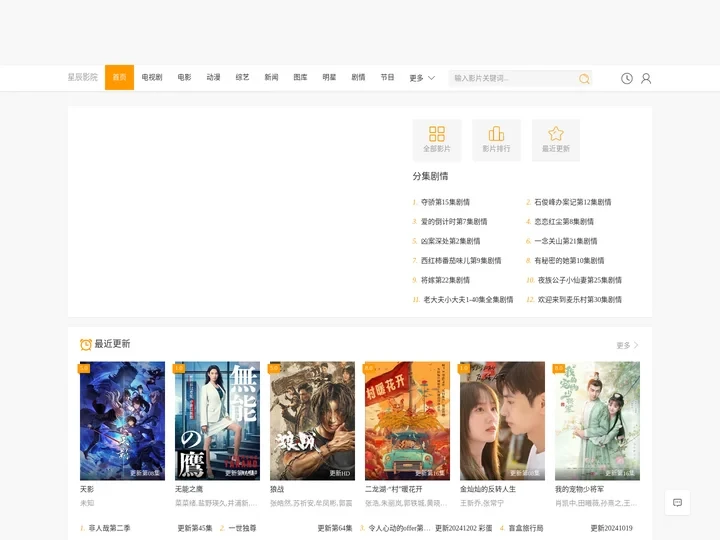Open the 图库 menu item
The image size is (720, 540).
coord(300,77)
